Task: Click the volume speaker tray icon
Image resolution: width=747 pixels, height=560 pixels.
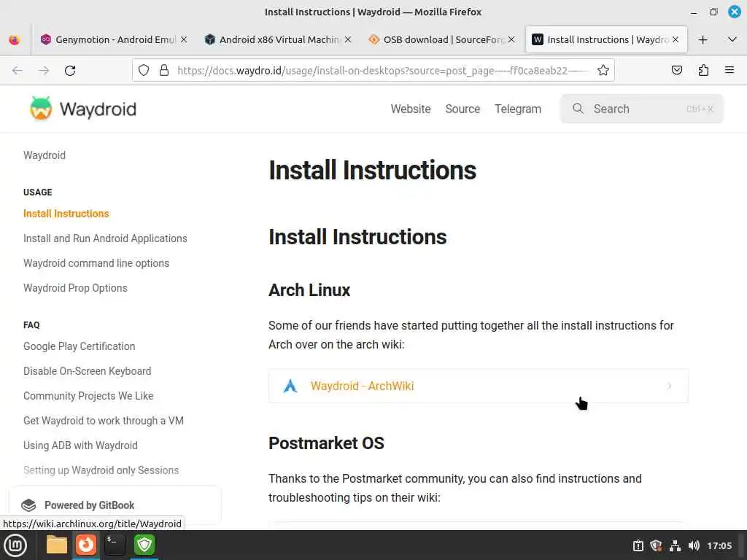Action: click(694, 545)
